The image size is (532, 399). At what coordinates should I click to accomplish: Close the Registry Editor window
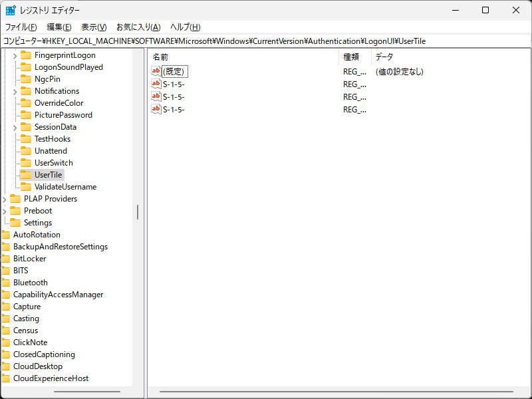[516, 10]
